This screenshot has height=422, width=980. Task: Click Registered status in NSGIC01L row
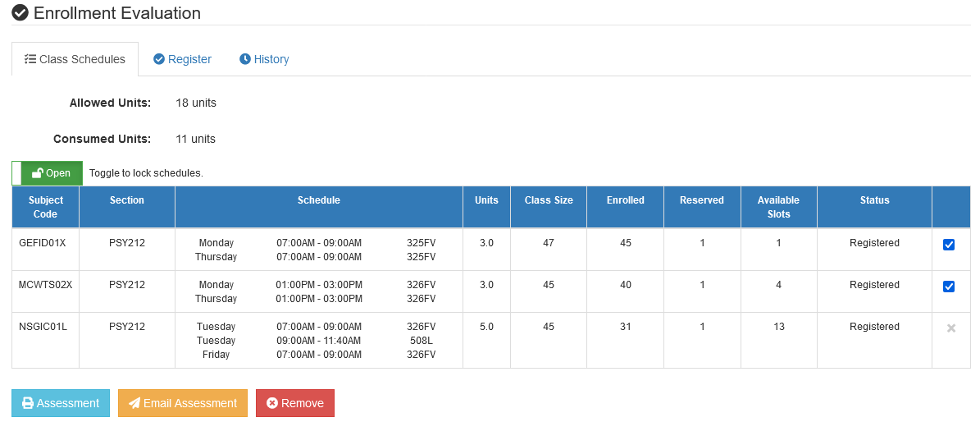click(874, 327)
